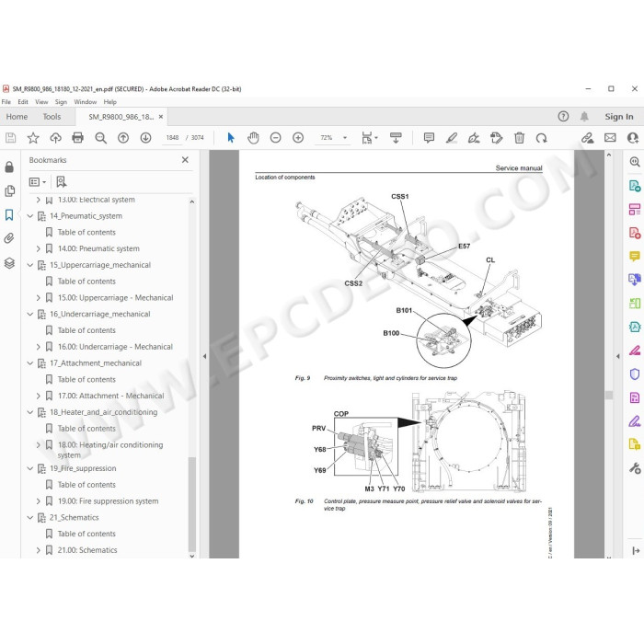This screenshot has height=644, width=644.
Task: Close the Bookmarks panel
Action: (185, 160)
